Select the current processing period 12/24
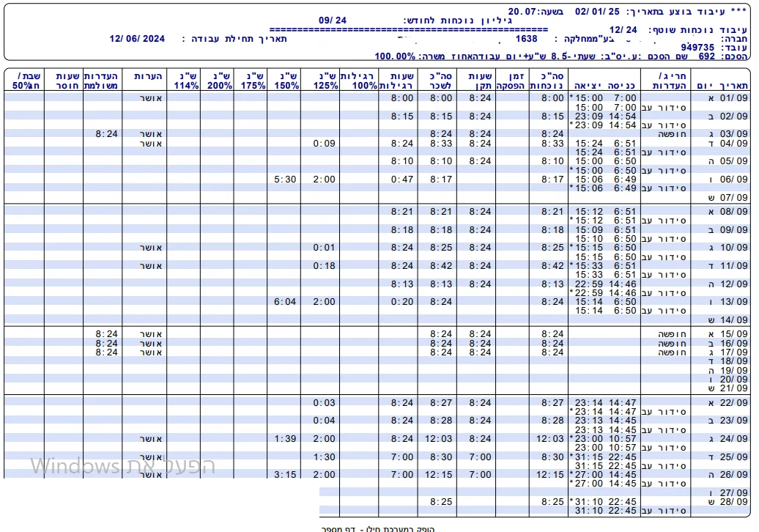The width and height of the screenshot is (759, 532). [x=623, y=29]
